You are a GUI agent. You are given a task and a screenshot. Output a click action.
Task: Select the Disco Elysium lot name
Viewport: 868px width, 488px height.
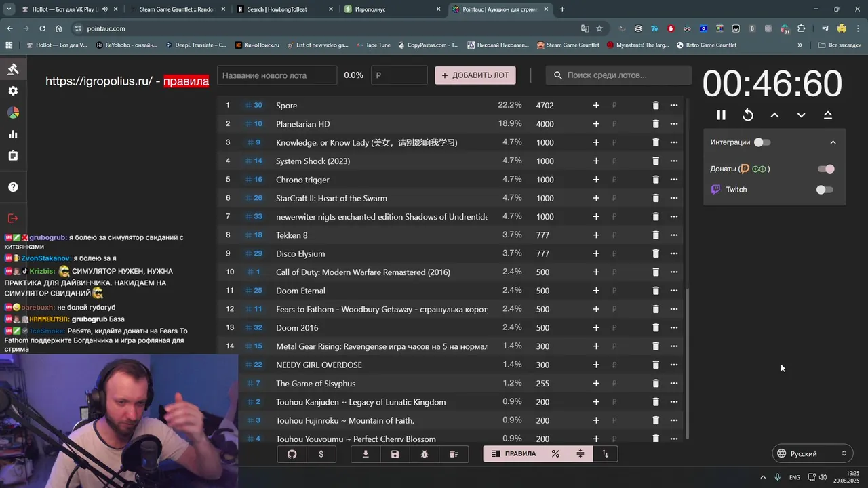coord(300,253)
